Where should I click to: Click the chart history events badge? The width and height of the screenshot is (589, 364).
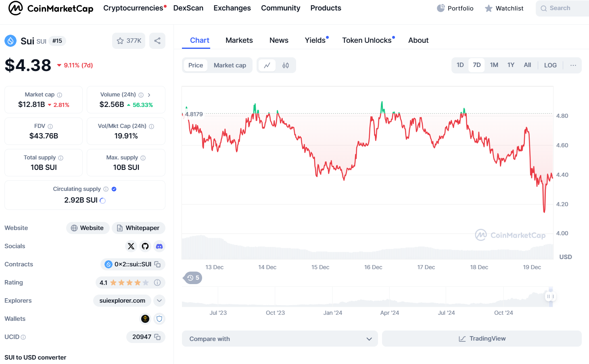click(193, 278)
